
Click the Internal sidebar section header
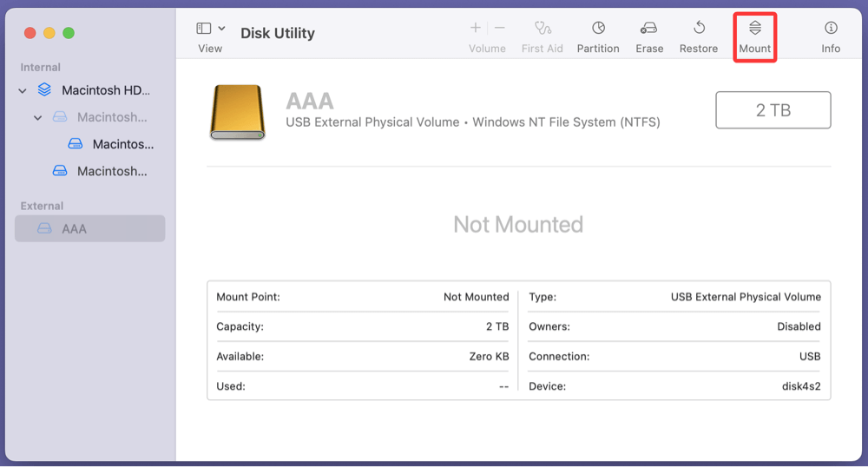tap(41, 68)
